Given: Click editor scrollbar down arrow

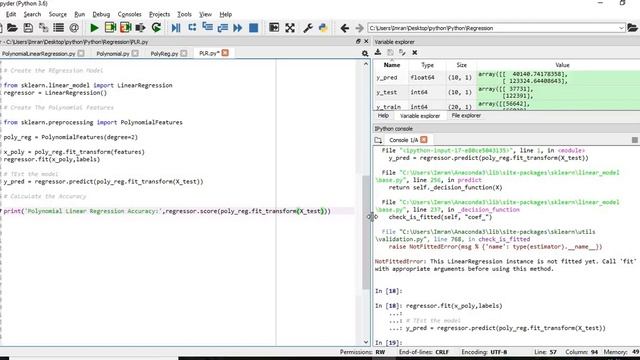Looking at the screenshot, I should [x=366, y=342].
